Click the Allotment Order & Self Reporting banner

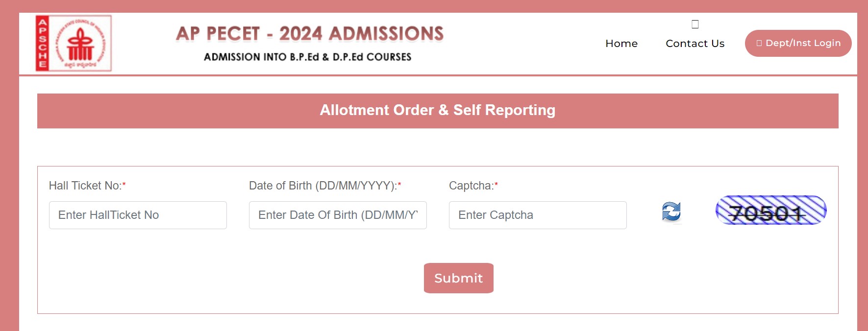(x=437, y=110)
